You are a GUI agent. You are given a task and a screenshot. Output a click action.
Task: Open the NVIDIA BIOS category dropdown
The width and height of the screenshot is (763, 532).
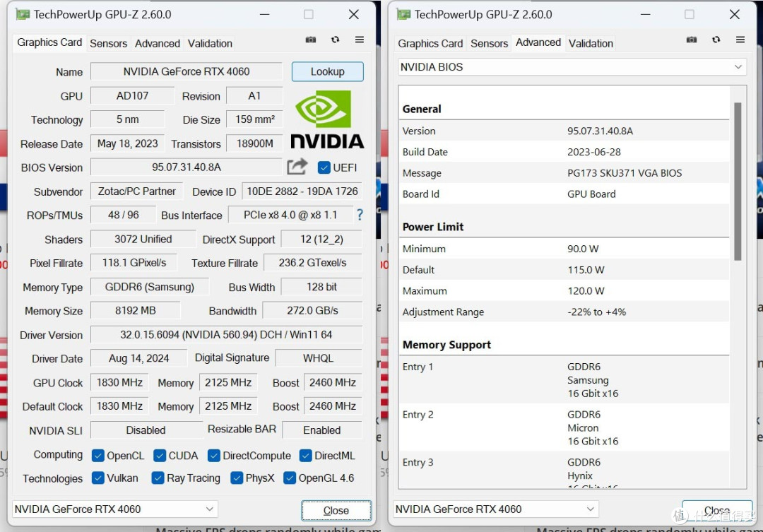coord(572,67)
